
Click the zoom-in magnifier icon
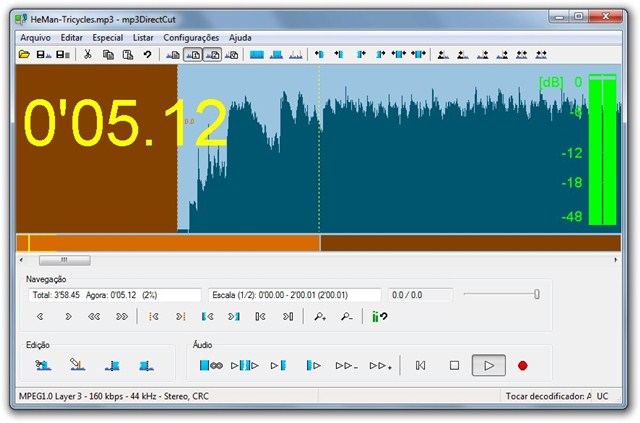[x=320, y=316]
